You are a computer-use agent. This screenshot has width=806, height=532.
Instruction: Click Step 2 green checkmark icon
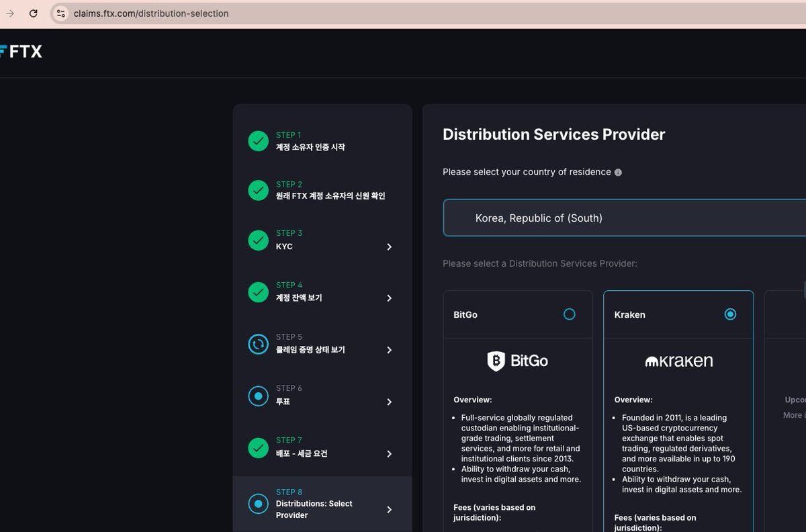pos(258,190)
